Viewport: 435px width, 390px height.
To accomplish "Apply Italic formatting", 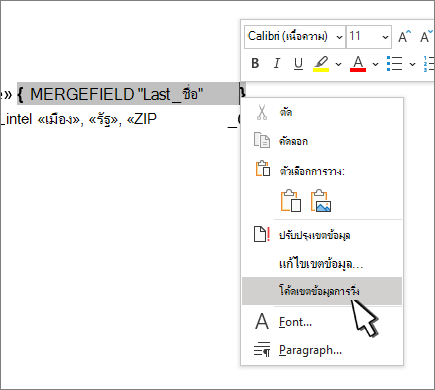I will pos(277,63).
